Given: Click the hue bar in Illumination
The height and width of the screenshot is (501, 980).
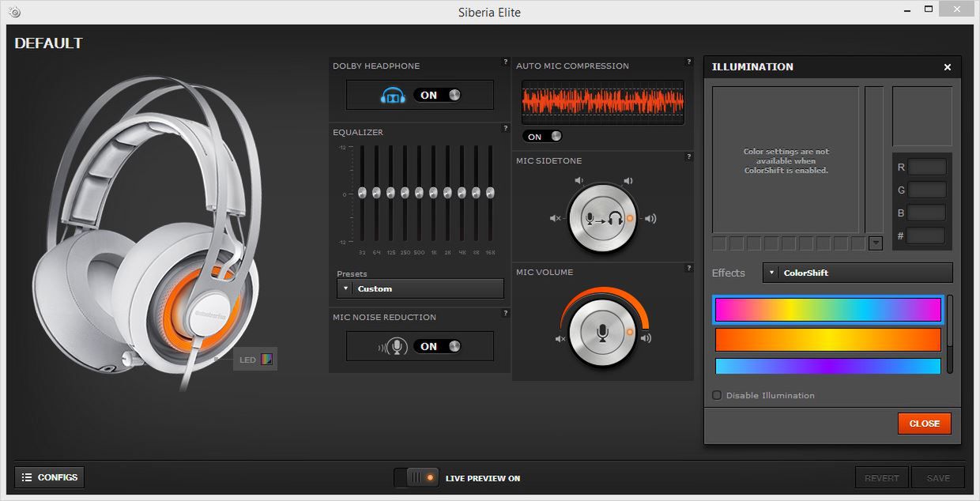Looking at the screenshot, I should click(874, 160).
